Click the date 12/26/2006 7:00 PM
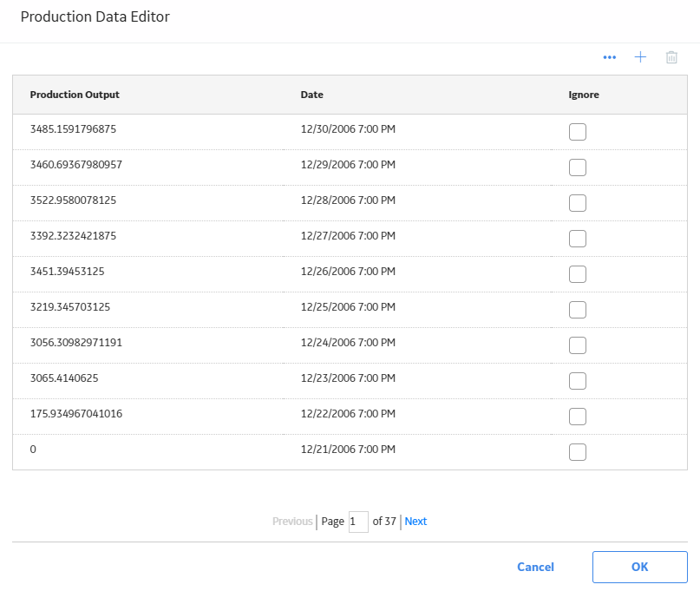Viewport: 700px width, 591px height. 348,272
